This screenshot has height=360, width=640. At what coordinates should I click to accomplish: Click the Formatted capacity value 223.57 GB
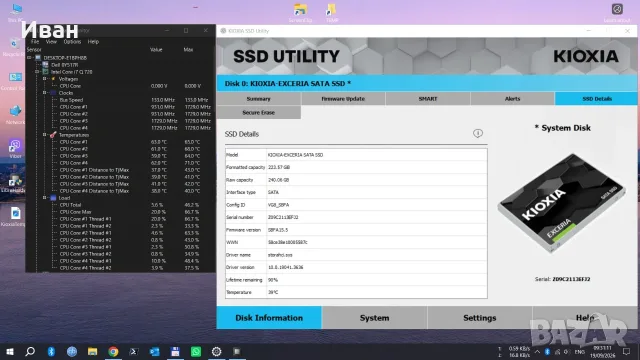point(279,167)
